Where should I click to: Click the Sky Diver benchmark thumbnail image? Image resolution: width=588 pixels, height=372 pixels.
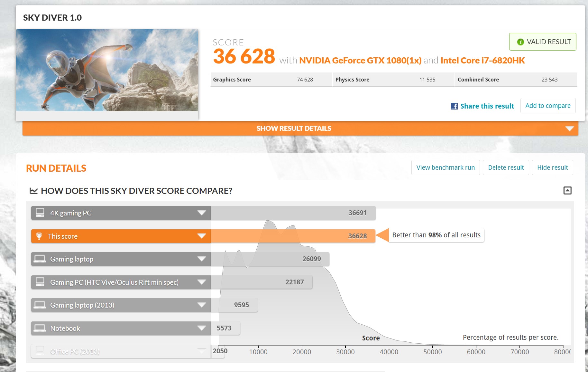[x=107, y=70]
